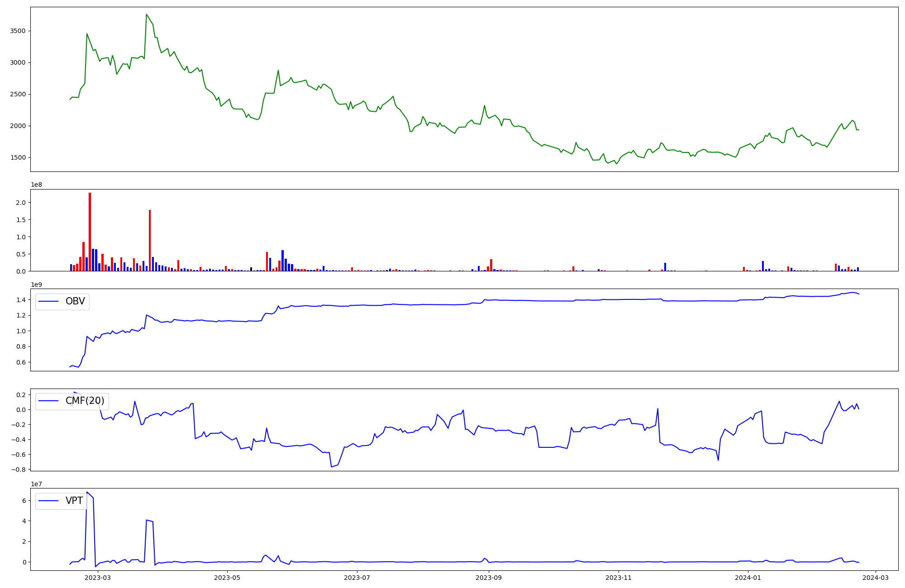Click the VPT legend label
Screen dimensions: 905x588
point(74,501)
